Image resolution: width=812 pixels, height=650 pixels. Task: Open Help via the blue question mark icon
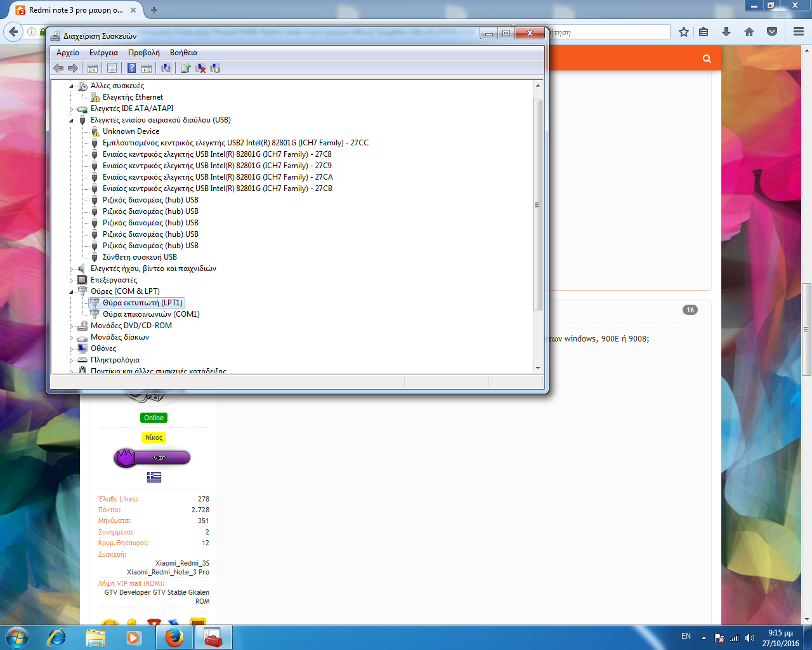click(x=131, y=68)
